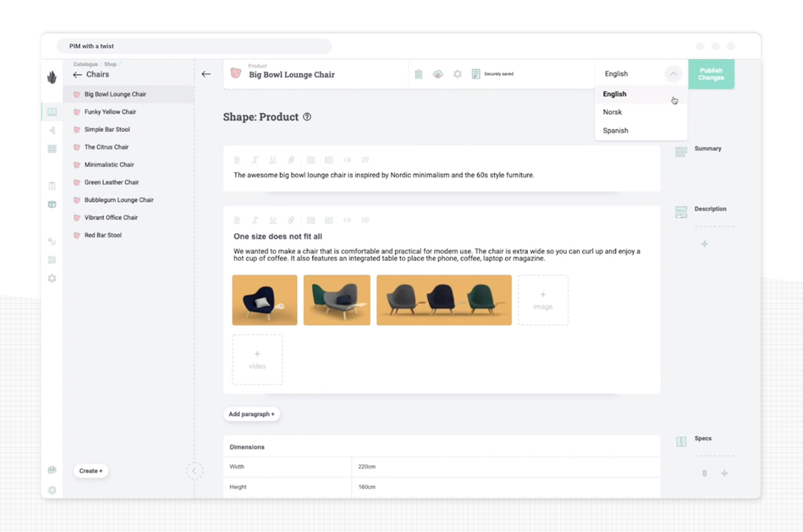Insert code block in Summary editor toolbar

[347, 160]
